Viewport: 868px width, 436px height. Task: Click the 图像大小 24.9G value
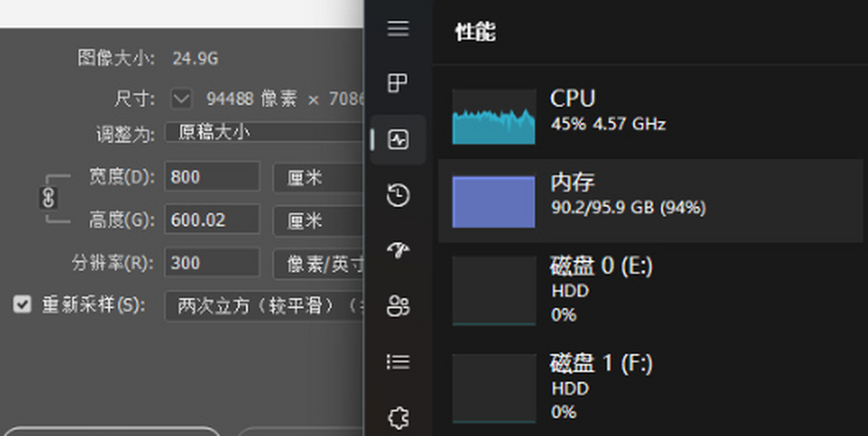[195, 59]
